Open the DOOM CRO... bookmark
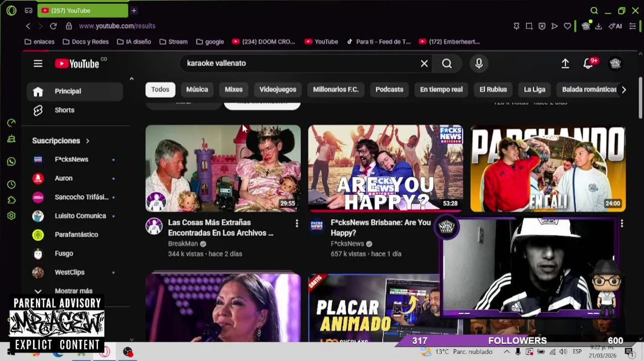 coord(263,42)
